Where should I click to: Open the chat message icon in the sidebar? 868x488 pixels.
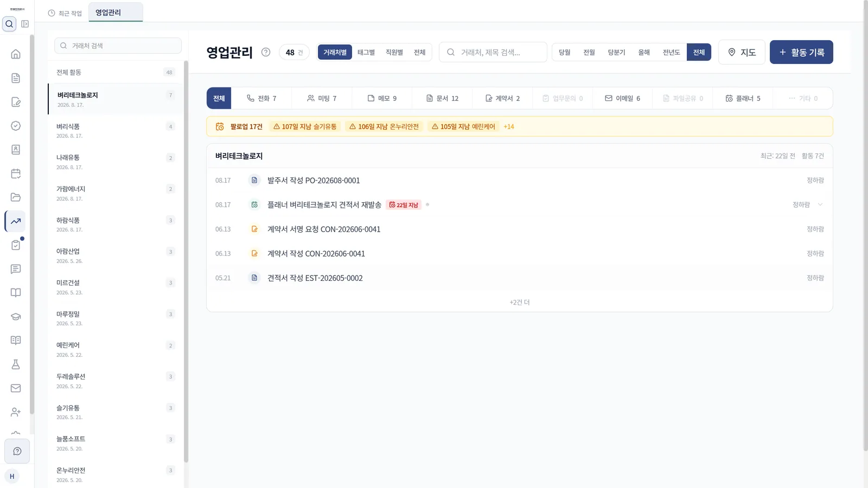(16, 269)
